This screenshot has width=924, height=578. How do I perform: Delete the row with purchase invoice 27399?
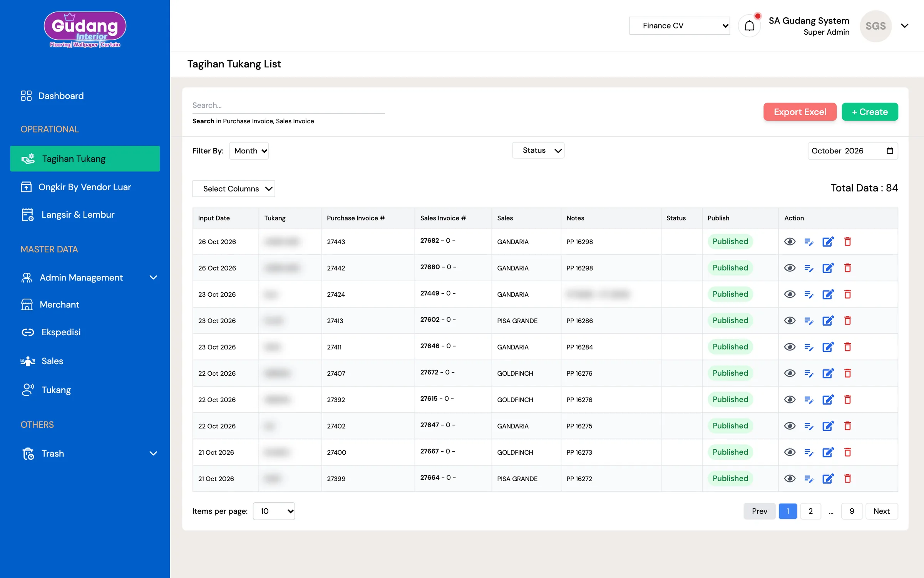(847, 479)
